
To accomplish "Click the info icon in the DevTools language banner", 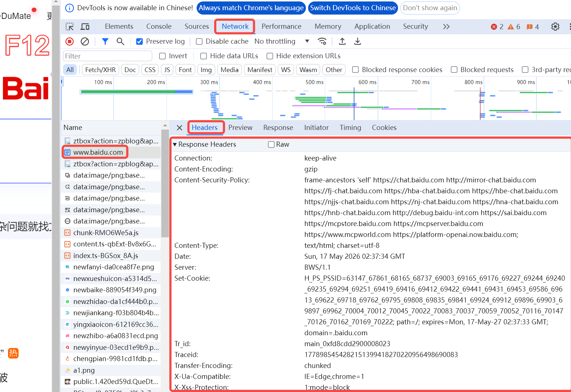I will click(69, 8).
